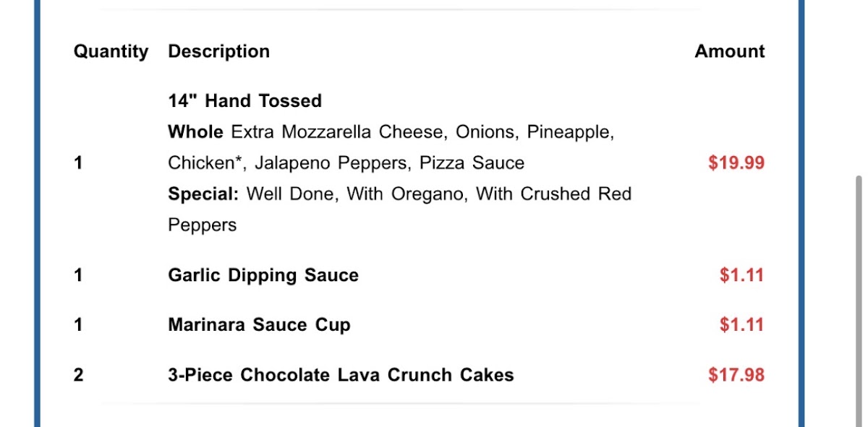Click the Marinara Sauce Cup $1.11 price
The image size is (868, 427).
741,325
